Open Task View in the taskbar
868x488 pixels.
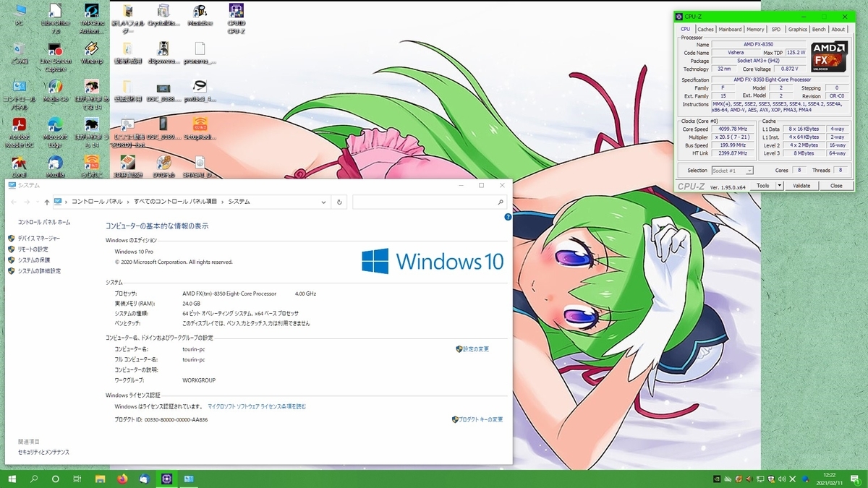pyautogui.click(x=77, y=479)
